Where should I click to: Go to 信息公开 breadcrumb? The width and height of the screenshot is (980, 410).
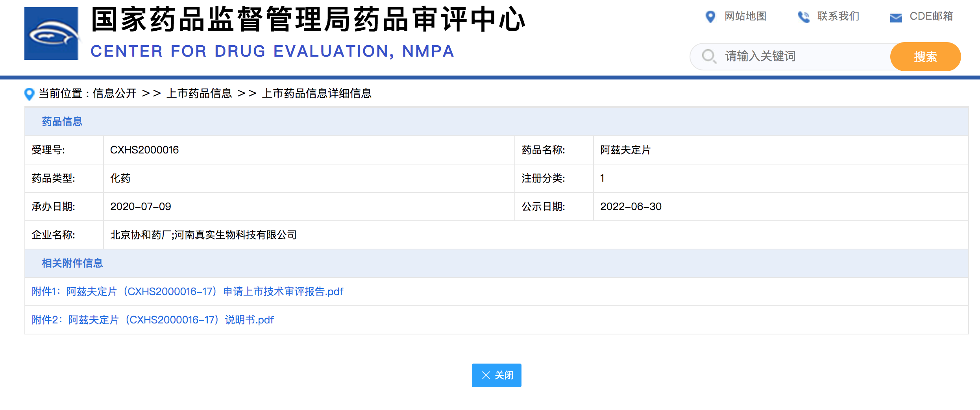pyautogui.click(x=115, y=94)
